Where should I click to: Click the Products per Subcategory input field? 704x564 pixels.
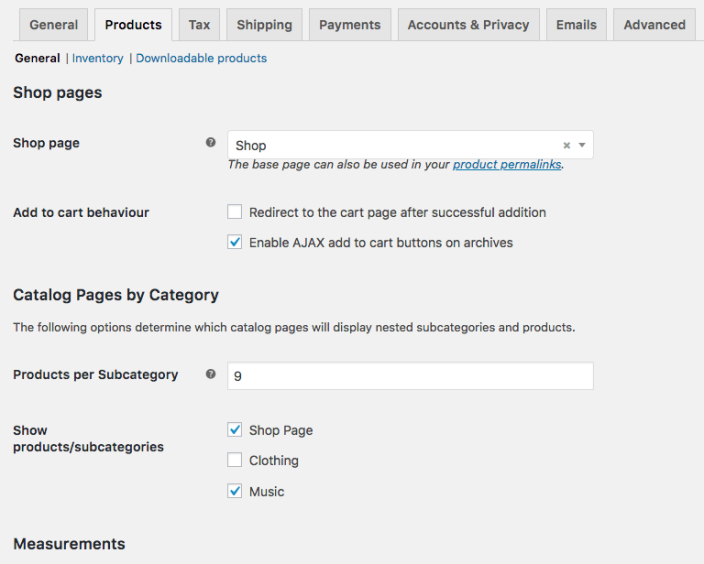[x=410, y=376]
